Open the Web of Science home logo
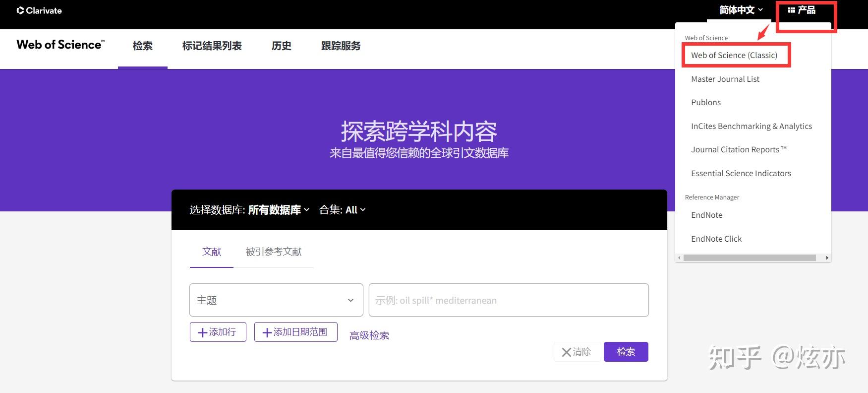868x393 pixels. (x=60, y=45)
